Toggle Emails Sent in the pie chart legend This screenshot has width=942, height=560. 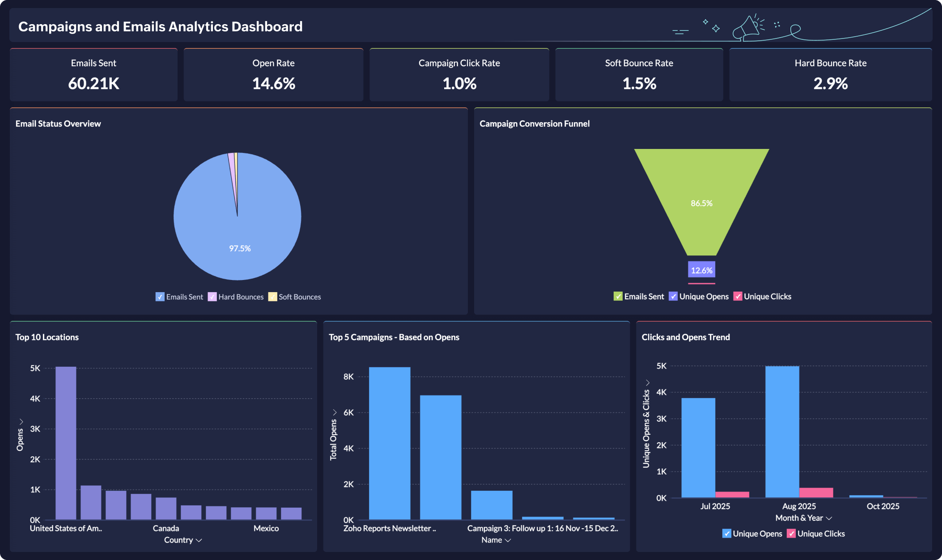tap(160, 297)
